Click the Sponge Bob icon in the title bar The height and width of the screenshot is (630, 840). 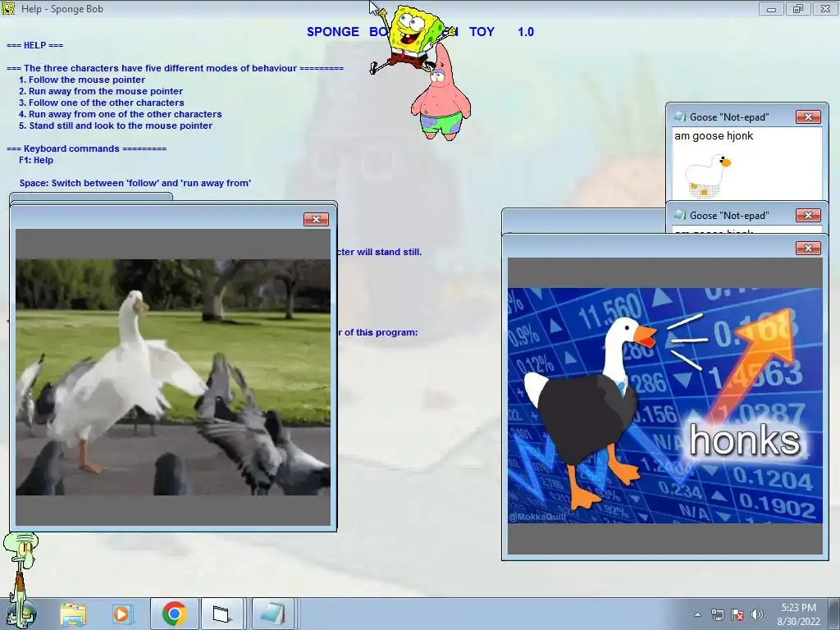pos(8,8)
